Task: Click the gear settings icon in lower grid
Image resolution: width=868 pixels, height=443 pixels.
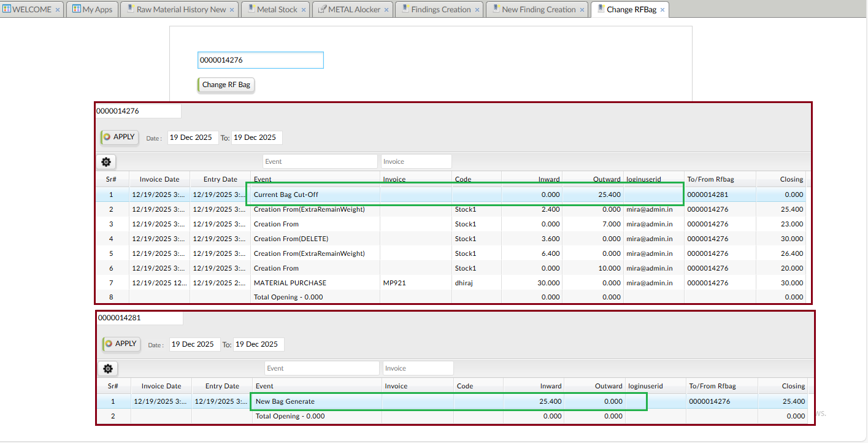Action: pyautogui.click(x=108, y=369)
